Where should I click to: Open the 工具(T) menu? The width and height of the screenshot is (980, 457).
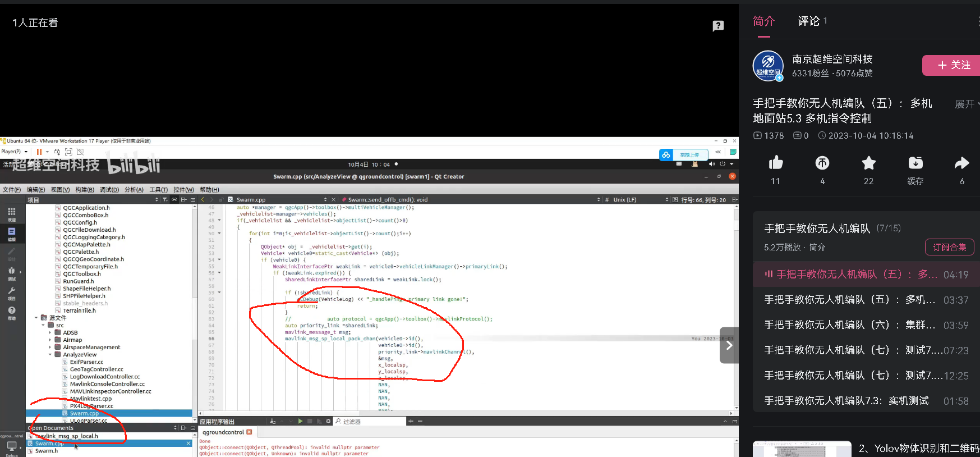tap(159, 190)
